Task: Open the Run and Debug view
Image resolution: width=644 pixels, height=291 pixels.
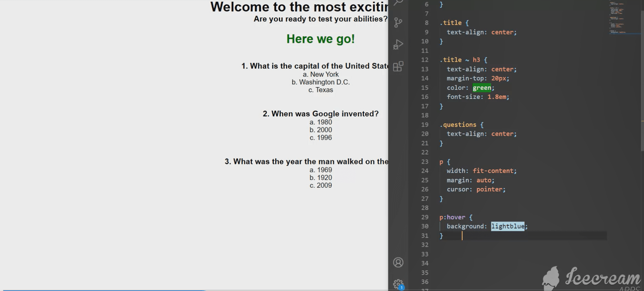Action: [x=398, y=45]
